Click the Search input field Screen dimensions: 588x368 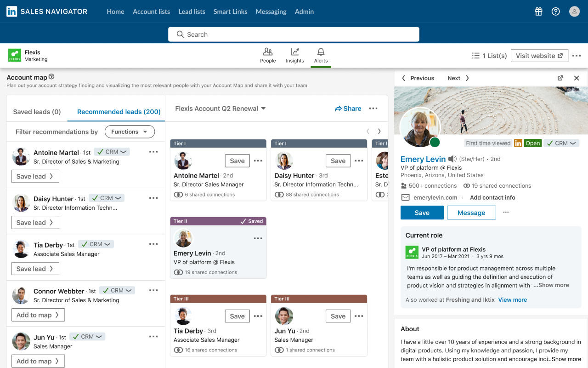click(294, 34)
